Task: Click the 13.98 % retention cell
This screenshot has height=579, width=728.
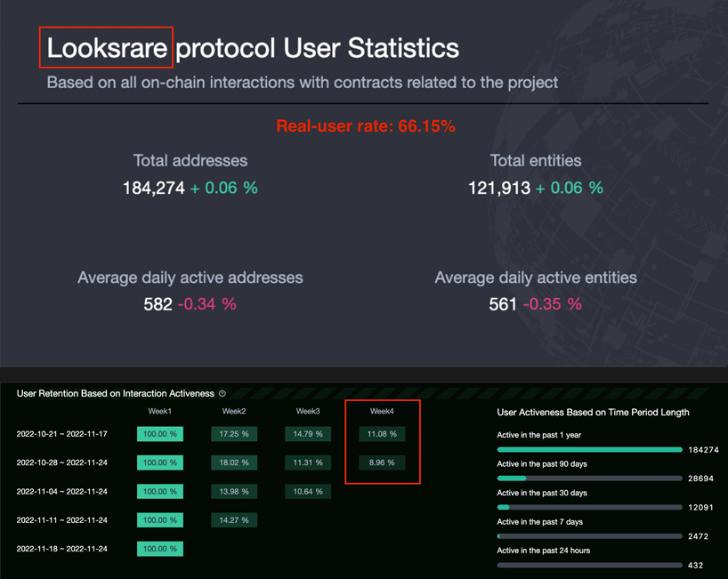Action: [x=234, y=491]
